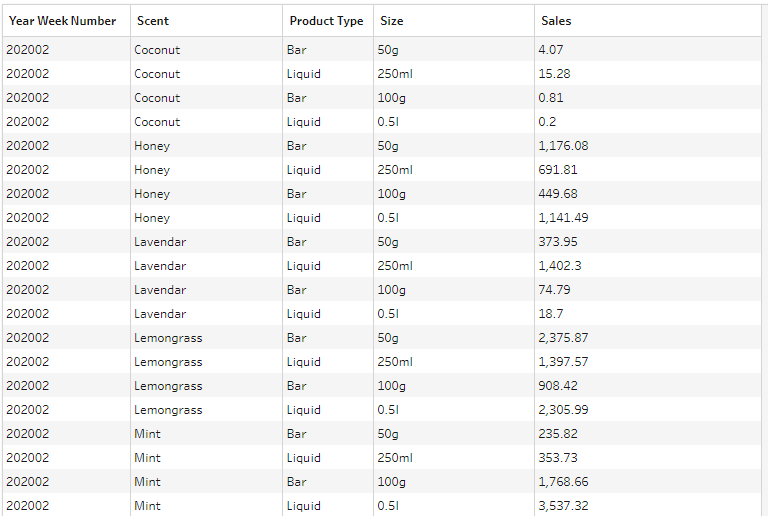Click the Lavendar cell in the 373.95 row
This screenshot has width=768, height=516.
coord(160,242)
